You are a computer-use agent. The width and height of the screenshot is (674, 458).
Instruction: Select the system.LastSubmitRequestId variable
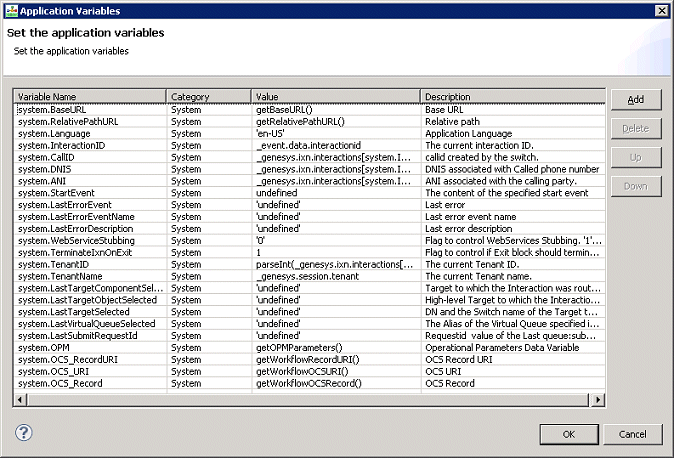coord(77,336)
